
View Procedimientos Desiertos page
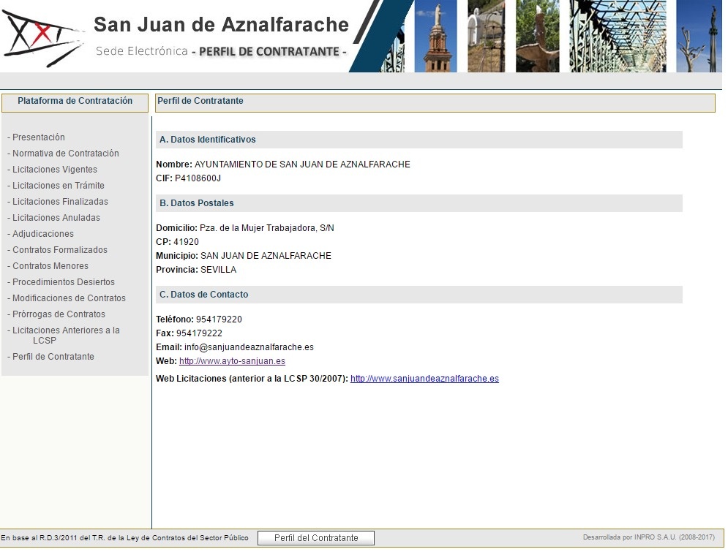point(64,282)
